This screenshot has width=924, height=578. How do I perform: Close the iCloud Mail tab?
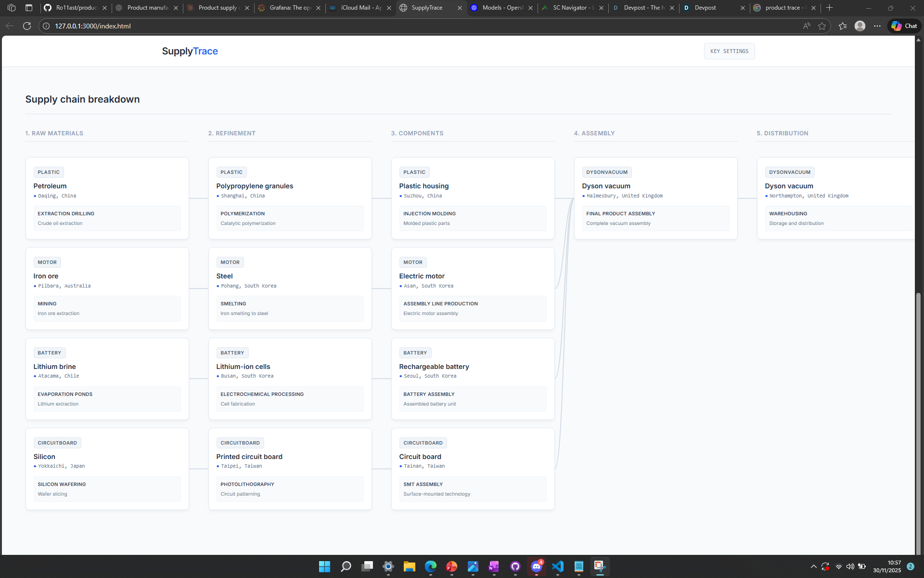point(389,8)
